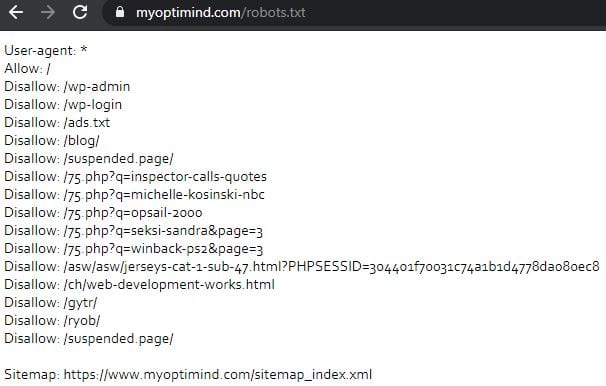Click the Sitemap sitemap_index.xml URL text
Screen dimensions: 606x386
[x=218, y=374]
